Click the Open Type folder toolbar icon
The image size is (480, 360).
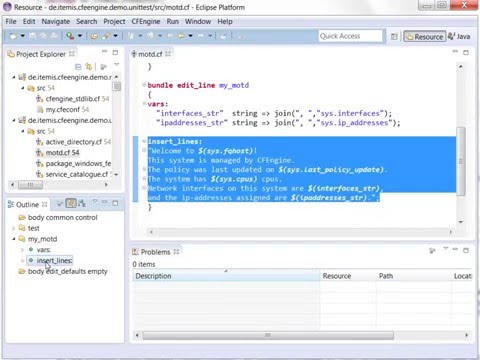coord(94,36)
